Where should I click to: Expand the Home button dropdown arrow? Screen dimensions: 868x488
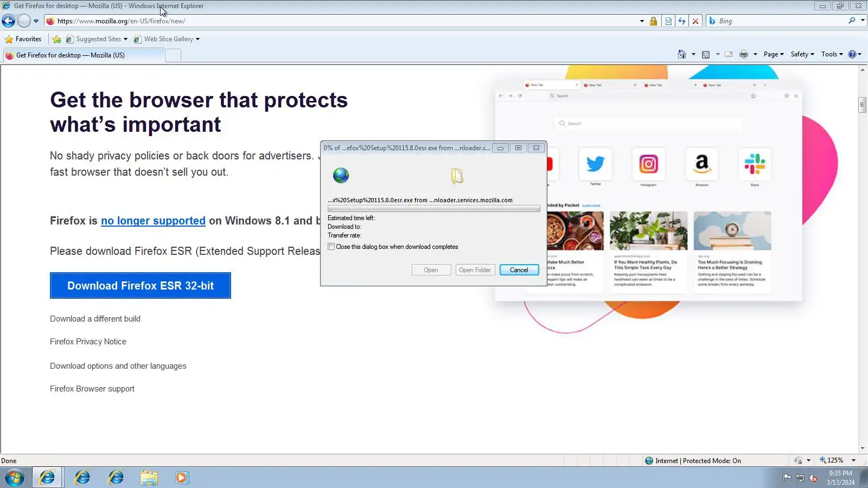[693, 54]
